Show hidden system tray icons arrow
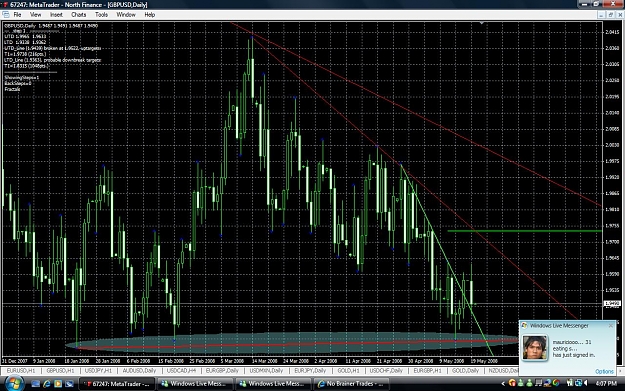 503,383
